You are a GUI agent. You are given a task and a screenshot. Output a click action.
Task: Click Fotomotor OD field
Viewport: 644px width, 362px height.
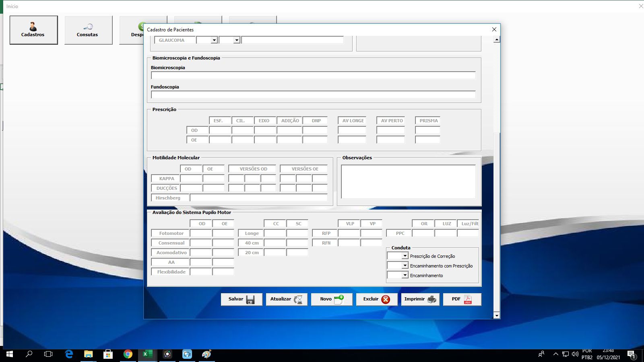(x=201, y=233)
